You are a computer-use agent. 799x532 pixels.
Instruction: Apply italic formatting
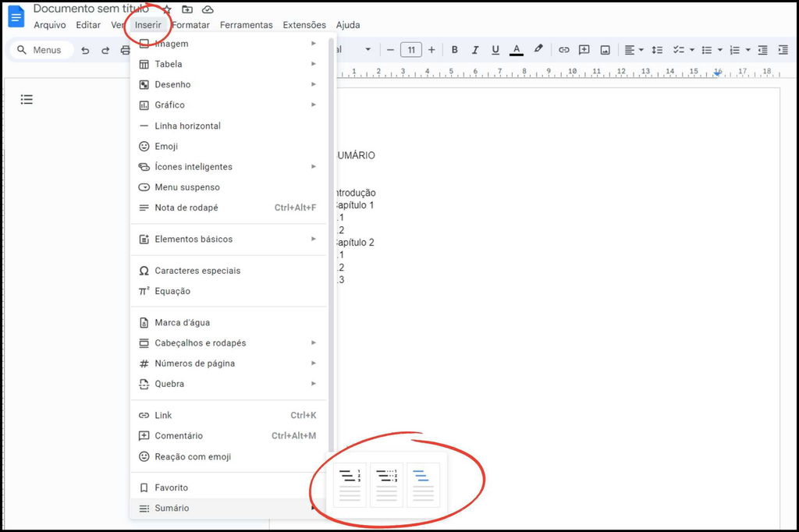pos(475,49)
